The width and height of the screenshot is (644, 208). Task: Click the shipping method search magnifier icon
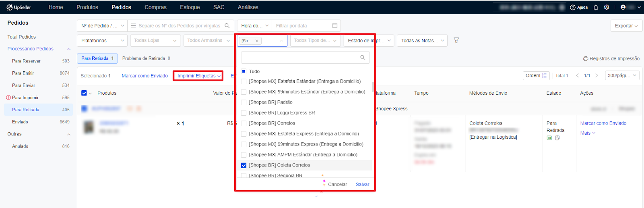363,58
